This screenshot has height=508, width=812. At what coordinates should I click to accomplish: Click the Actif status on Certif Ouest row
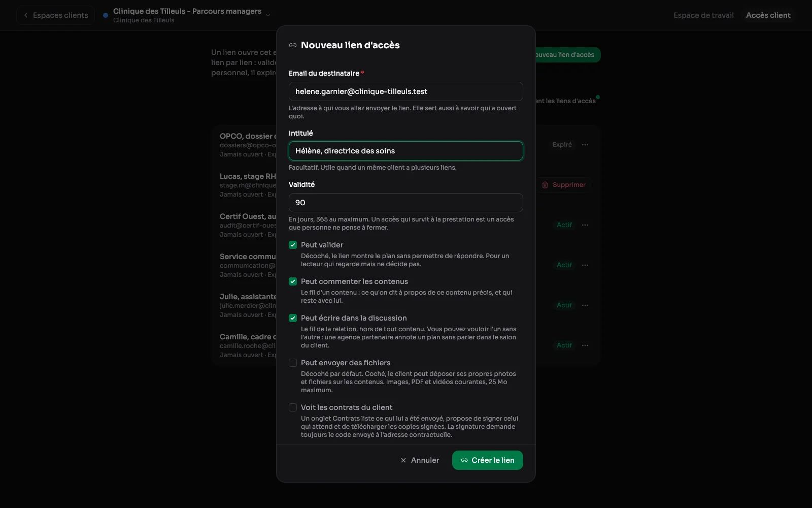564,225
